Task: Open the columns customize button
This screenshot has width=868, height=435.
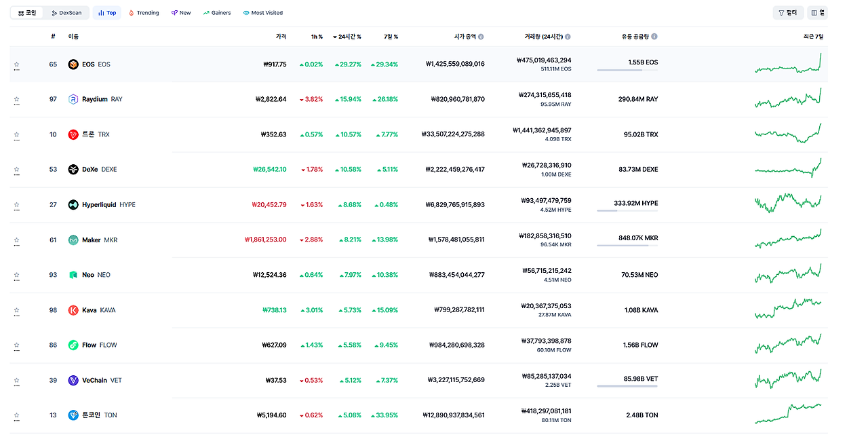Action: [817, 13]
